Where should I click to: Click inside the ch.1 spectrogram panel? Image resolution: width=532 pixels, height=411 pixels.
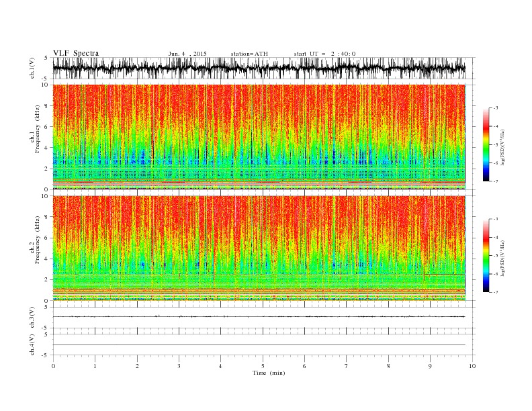(259, 137)
